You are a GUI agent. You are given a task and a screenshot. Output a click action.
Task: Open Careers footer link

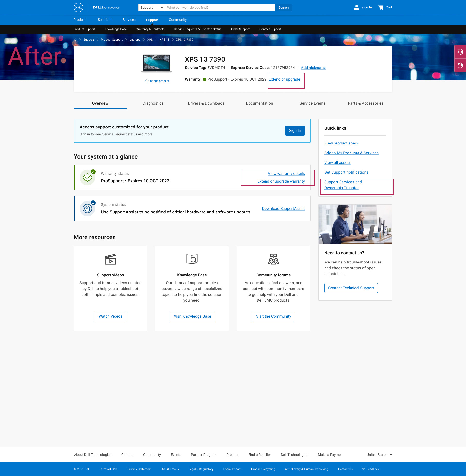pyautogui.click(x=127, y=455)
